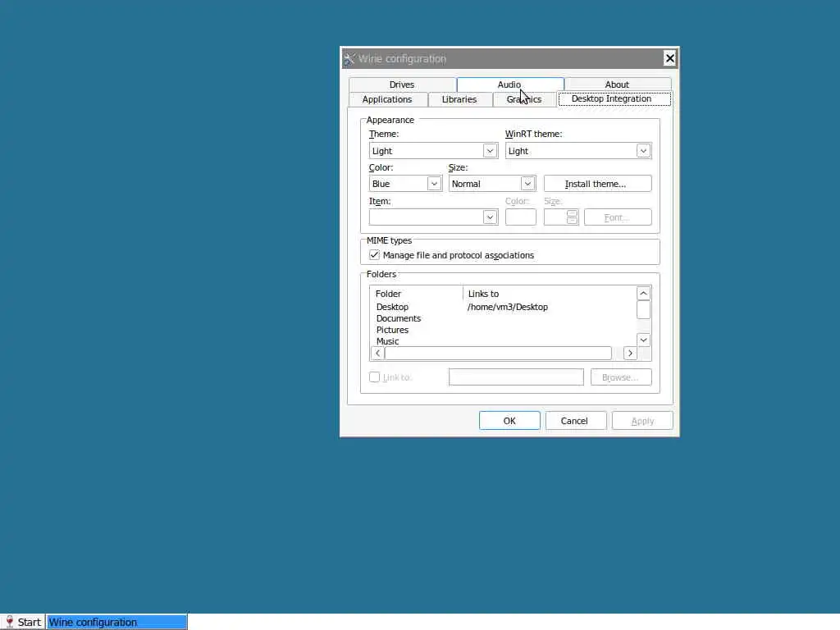The image size is (840, 630).
Task: Click the Install theme button
Action: click(598, 184)
